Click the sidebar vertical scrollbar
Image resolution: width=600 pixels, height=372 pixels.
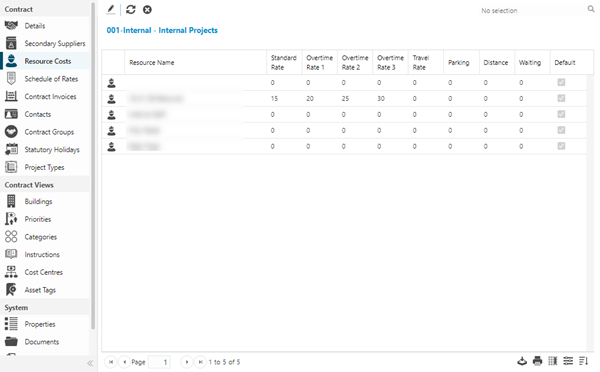pos(93,166)
